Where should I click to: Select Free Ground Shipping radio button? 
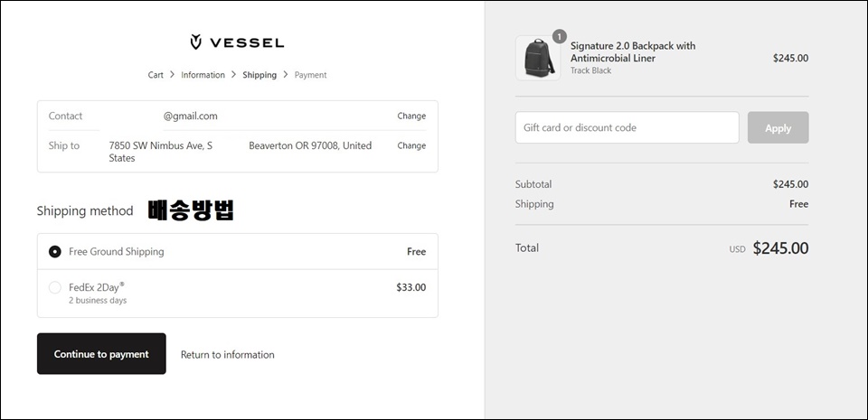[x=55, y=252]
